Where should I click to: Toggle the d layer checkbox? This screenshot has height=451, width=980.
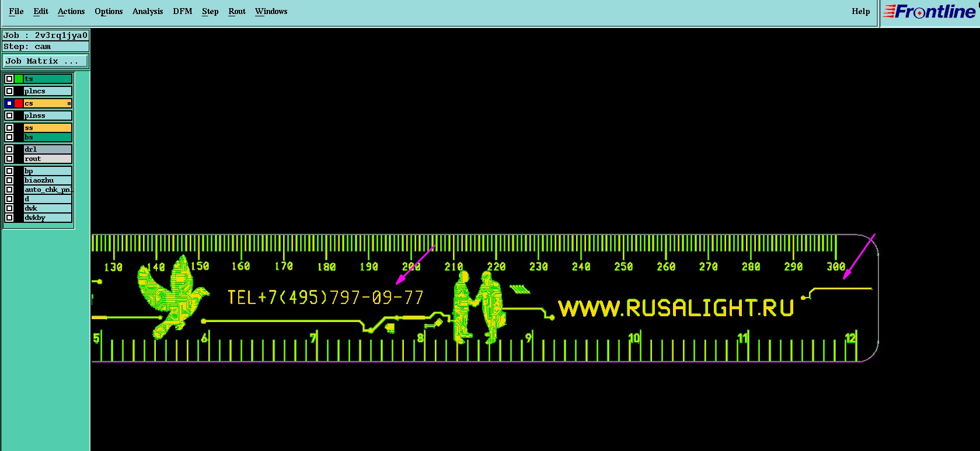click(9, 199)
